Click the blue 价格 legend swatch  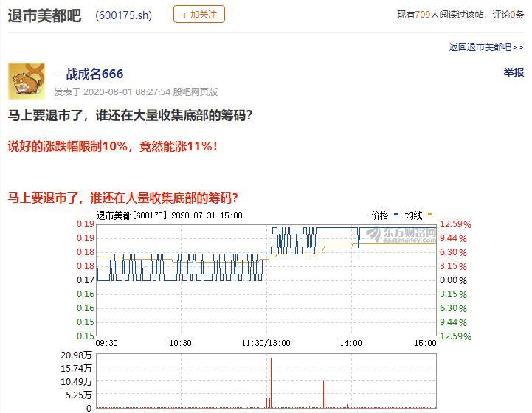(396, 215)
